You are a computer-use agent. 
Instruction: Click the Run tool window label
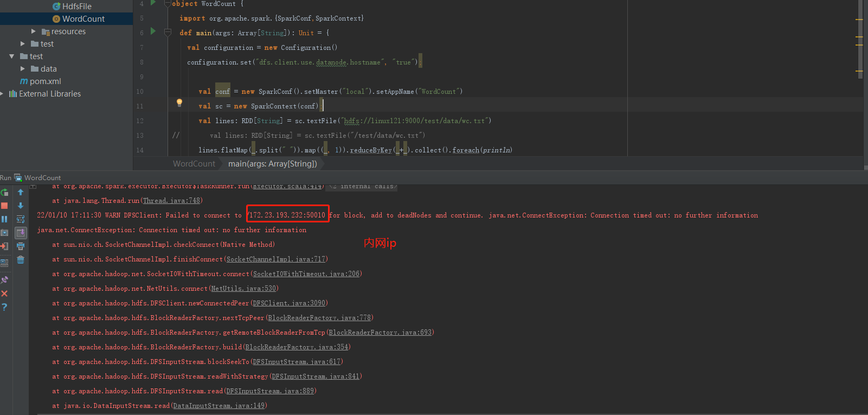[x=5, y=177]
